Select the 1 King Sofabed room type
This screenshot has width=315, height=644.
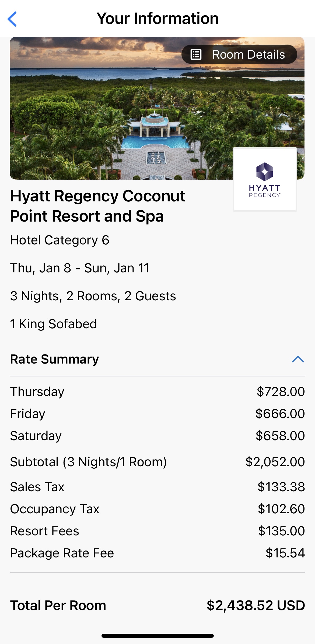(53, 324)
